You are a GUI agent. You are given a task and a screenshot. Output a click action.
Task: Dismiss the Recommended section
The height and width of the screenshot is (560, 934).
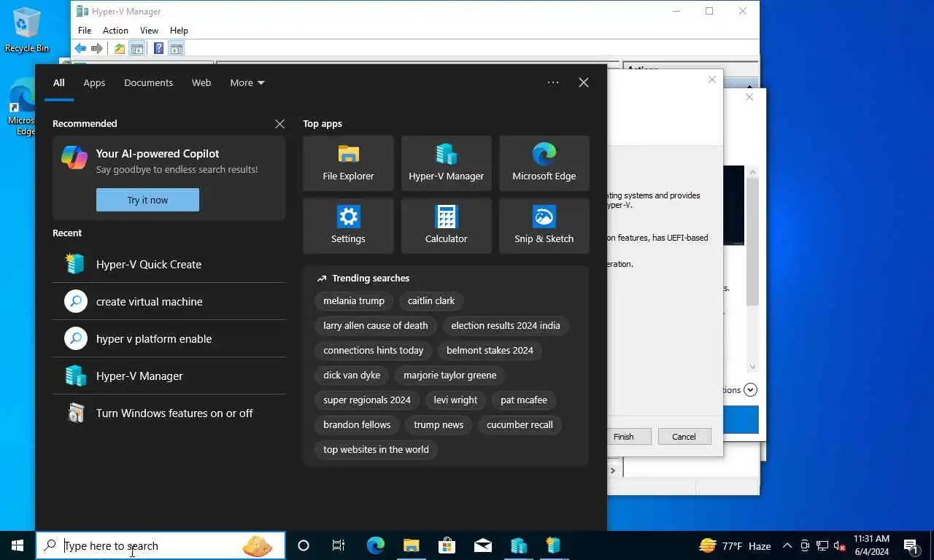[x=279, y=124]
